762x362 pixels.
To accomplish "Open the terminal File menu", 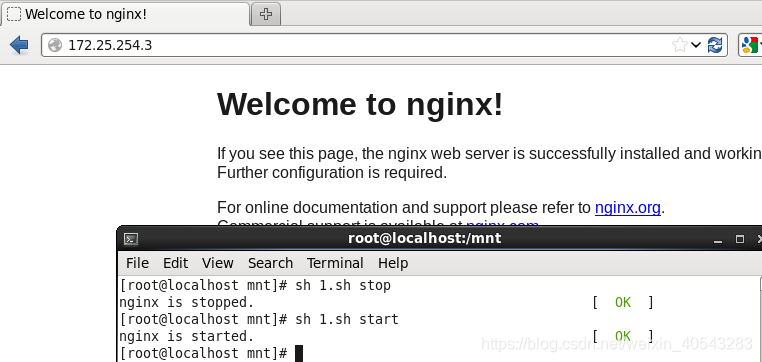I will click(x=138, y=263).
